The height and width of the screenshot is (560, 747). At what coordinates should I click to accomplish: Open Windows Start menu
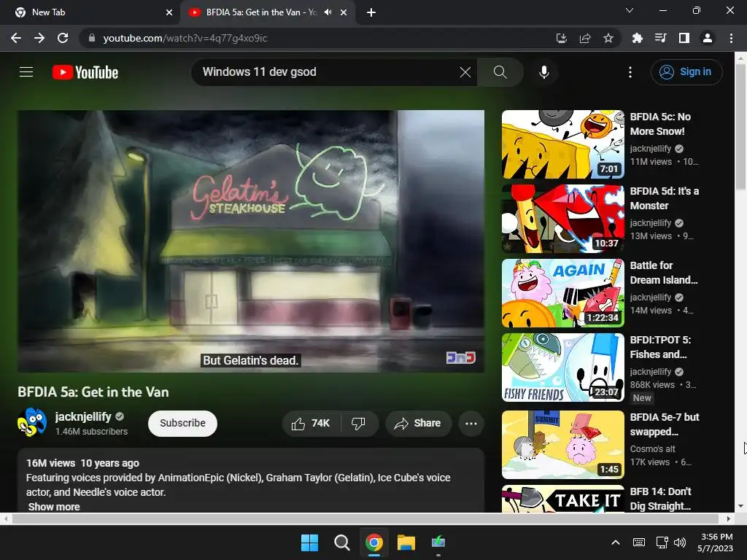309,542
